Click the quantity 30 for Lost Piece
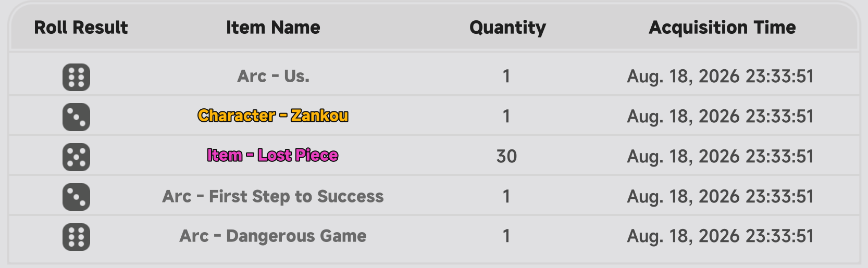Viewport: 868px width, 268px height. 506,156
